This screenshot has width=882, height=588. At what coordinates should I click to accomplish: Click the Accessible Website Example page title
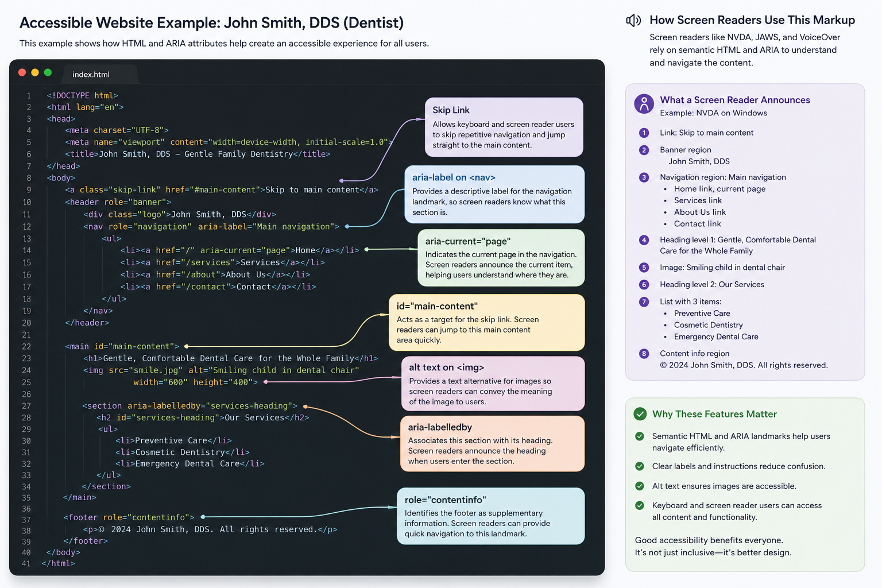pyautogui.click(x=211, y=23)
